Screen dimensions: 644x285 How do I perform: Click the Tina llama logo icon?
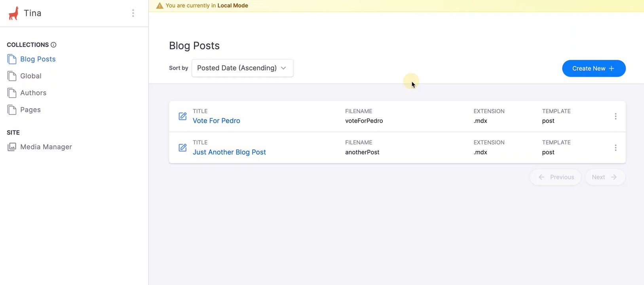[x=13, y=13]
